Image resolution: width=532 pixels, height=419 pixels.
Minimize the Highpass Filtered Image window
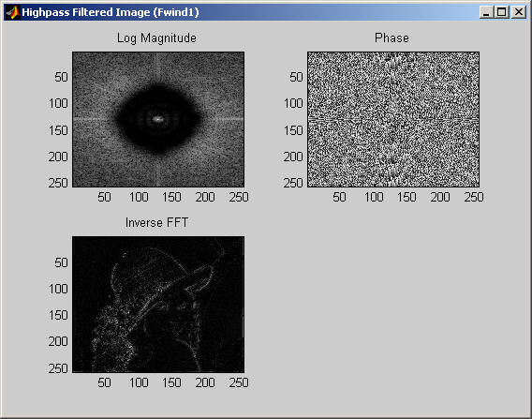click(486, 12)
